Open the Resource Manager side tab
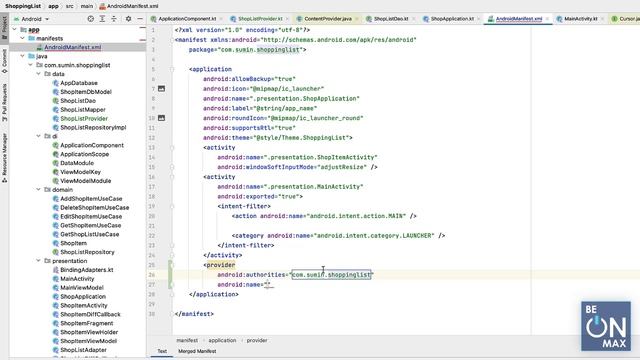640x360 pixels. tap(4, 158)
